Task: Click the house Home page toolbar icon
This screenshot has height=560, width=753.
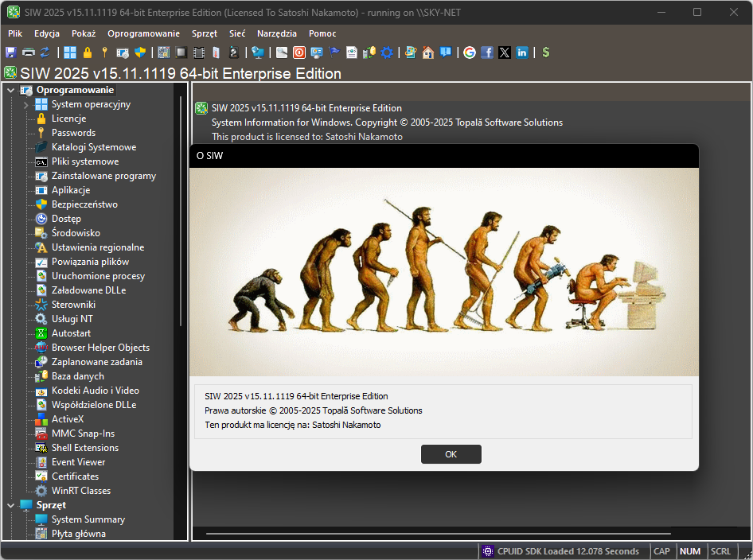Action: coord(428,52)
